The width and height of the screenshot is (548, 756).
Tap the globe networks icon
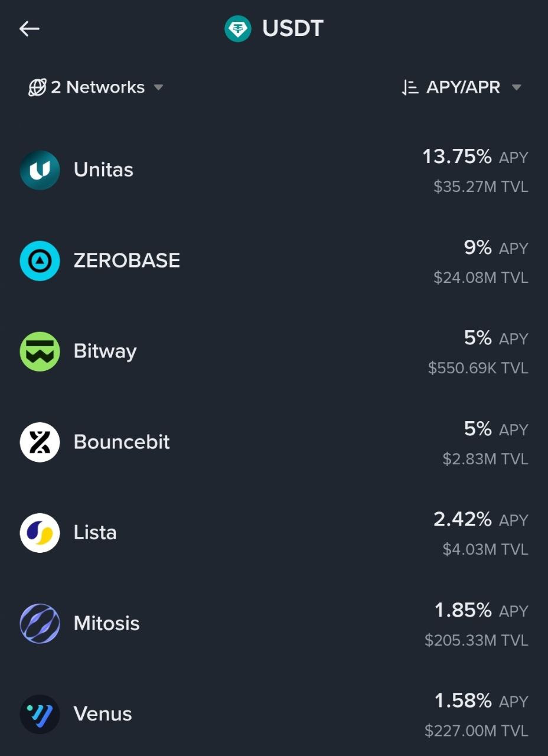37,87
